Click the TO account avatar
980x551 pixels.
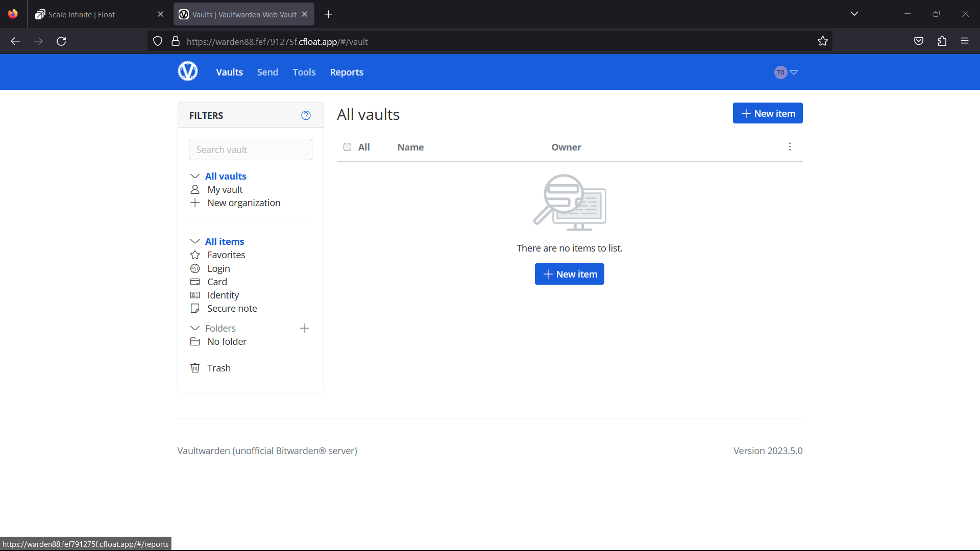(x=780, y=72)
